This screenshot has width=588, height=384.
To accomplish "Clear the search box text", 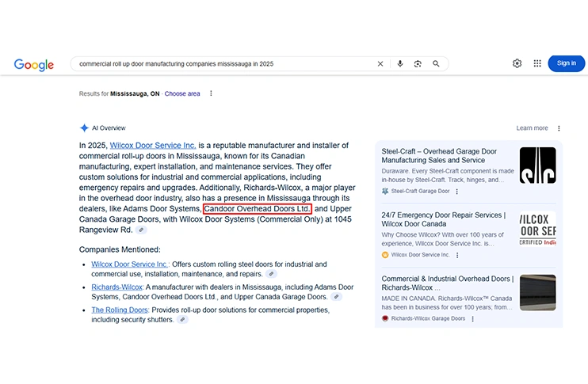I will click(380, 64).
